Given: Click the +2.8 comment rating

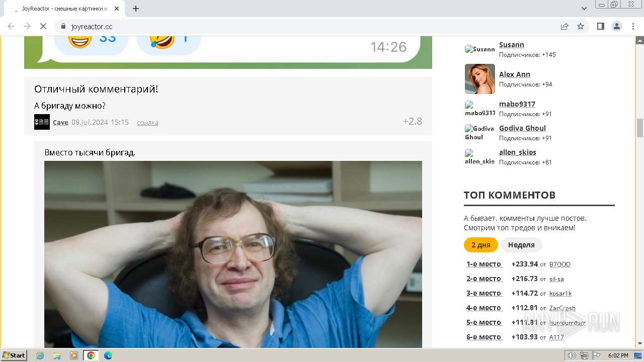Looking at the screenshot, I should click(x=412, y=121).
